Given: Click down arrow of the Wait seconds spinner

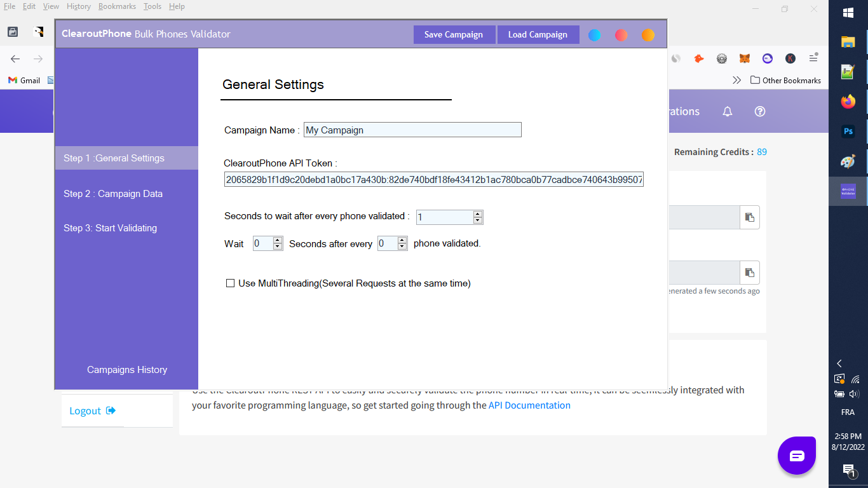Looking at the screenshot, I should click(277, 247).
